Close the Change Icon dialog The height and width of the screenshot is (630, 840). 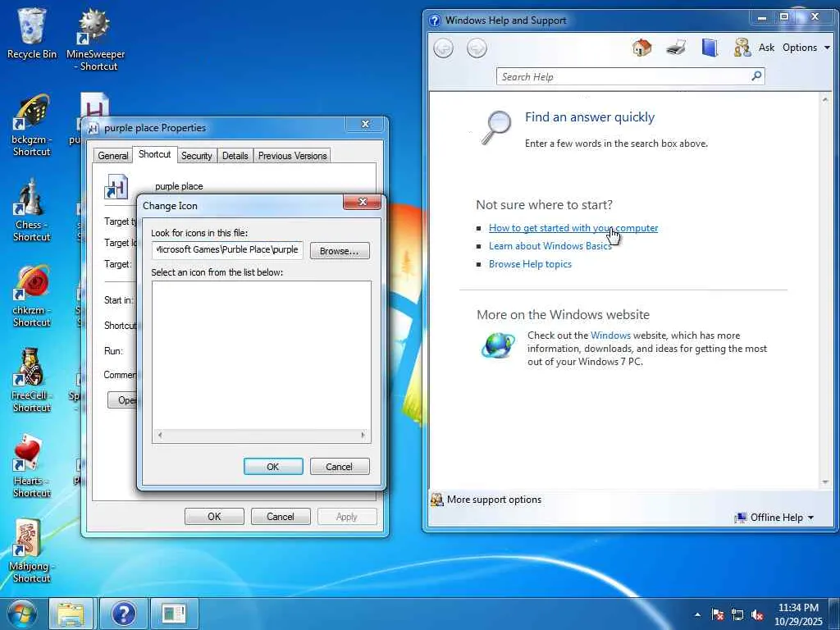(362, 202)
